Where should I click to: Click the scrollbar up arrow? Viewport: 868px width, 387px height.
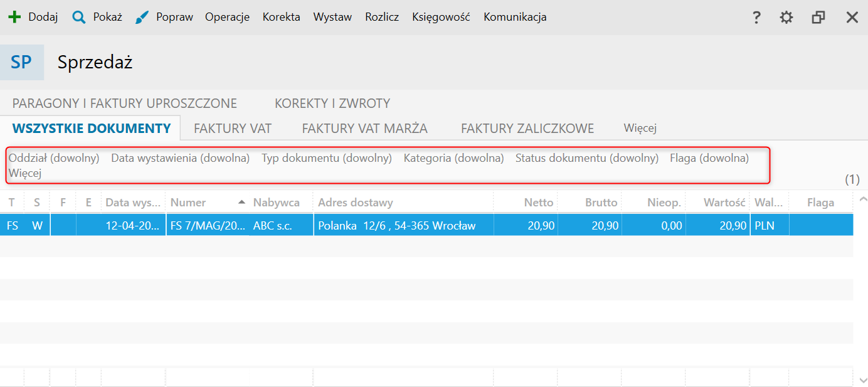[862, 199]
